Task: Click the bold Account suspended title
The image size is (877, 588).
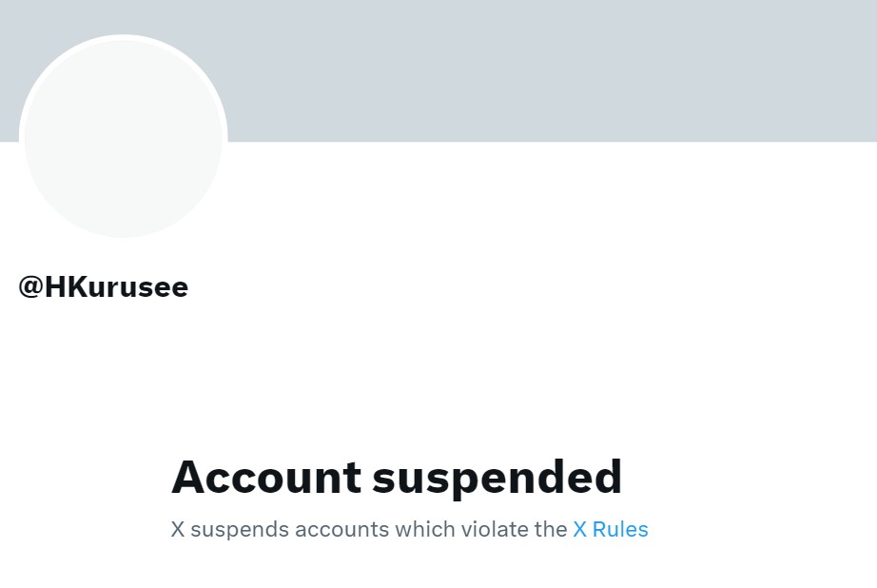Action: tap(396, 478)
